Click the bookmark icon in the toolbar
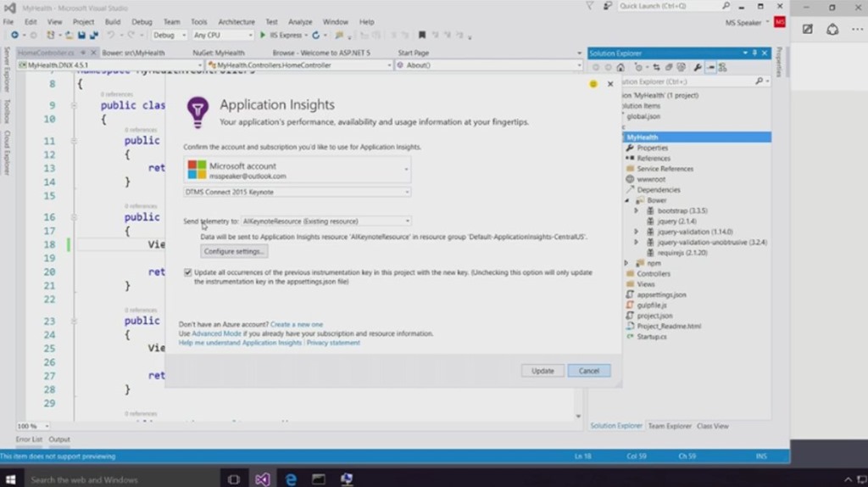This screenshot has width=868, height=487. [421, 35]
